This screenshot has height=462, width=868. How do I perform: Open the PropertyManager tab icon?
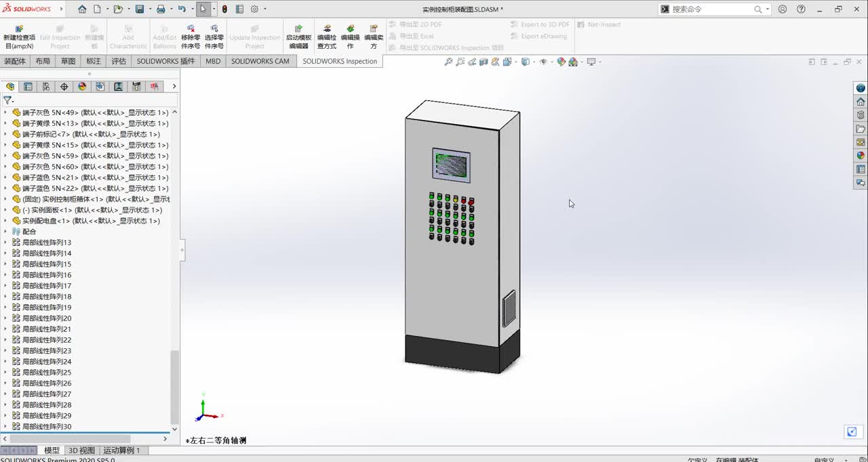pyautogui.click(x=28, y=86)
